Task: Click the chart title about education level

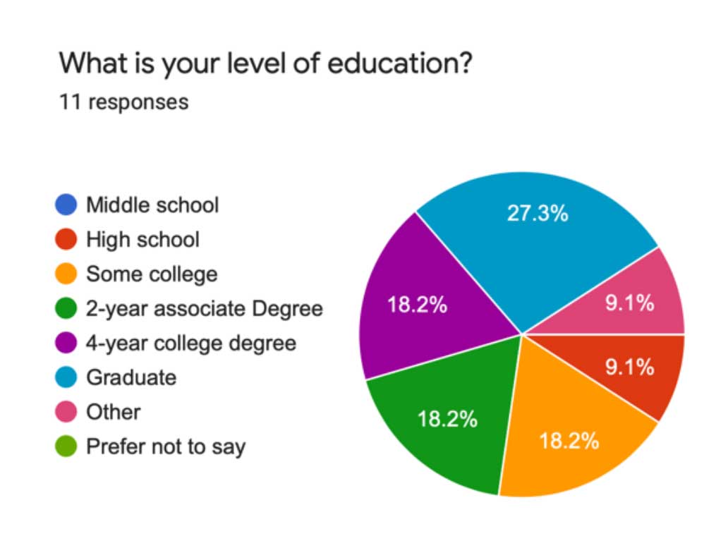Action: (265, 63)
